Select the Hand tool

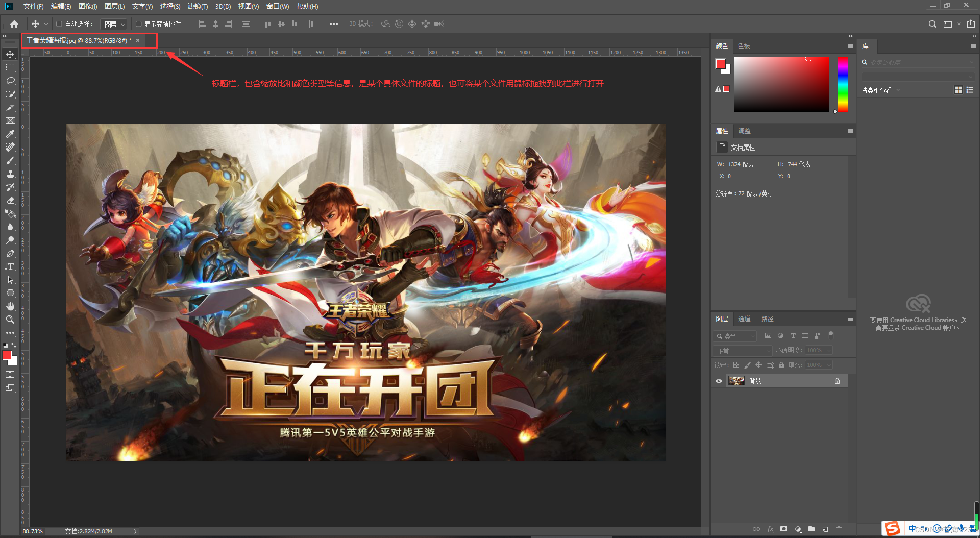point(10,306)
